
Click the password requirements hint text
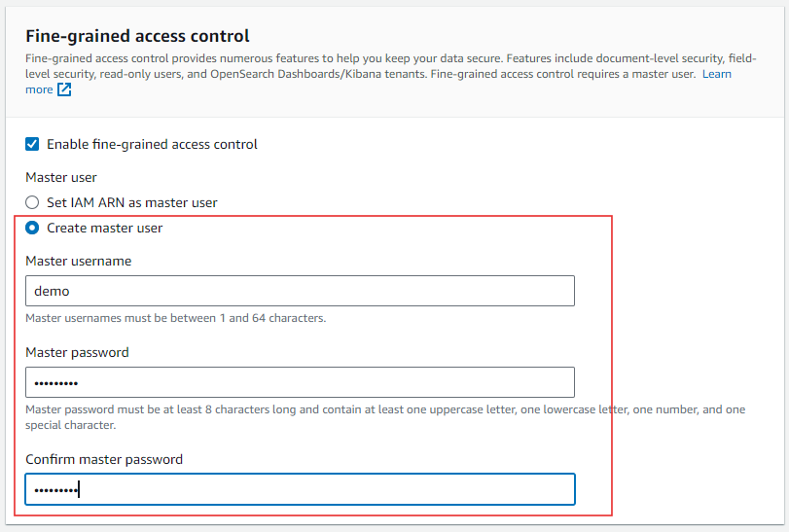click(x=384, y=409)
